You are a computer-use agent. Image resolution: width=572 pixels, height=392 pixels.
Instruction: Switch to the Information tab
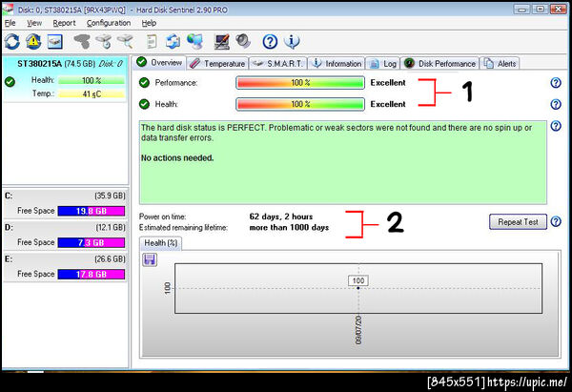pyautogui.click(x=337, y=64)
